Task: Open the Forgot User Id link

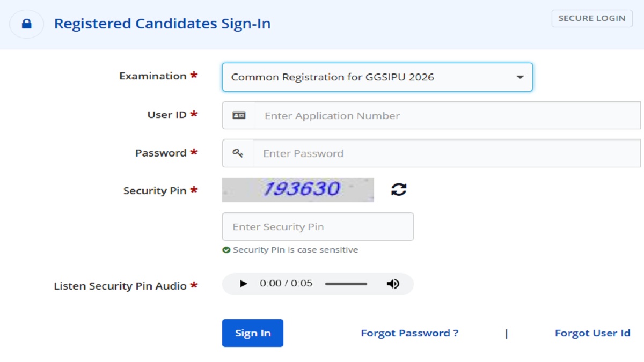Action: [x=592, y=333]
